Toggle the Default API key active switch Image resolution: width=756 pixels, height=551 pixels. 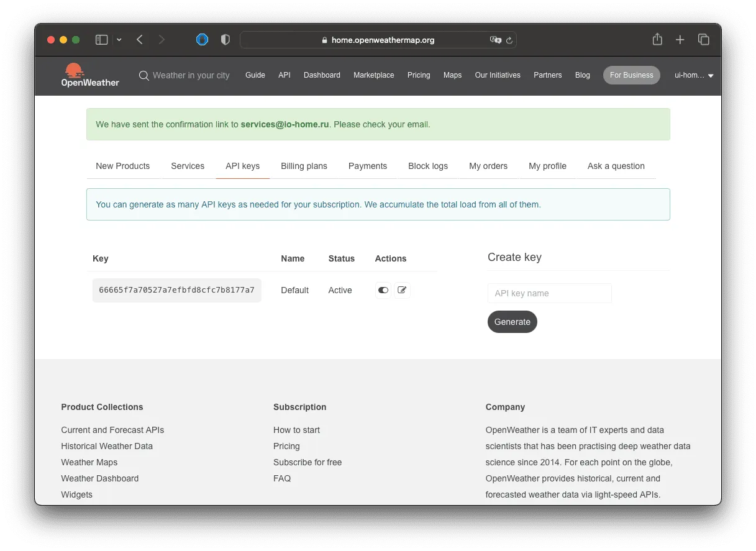click(x=383, y=290)
